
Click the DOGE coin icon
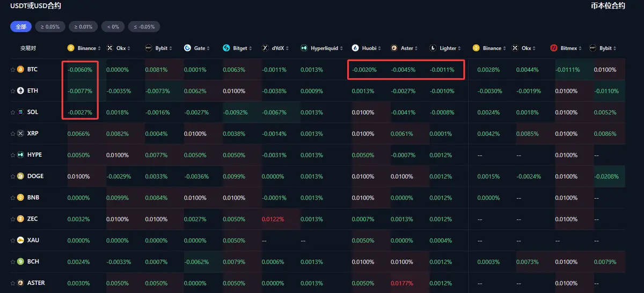pyautogui.click(x=21, y=176)
